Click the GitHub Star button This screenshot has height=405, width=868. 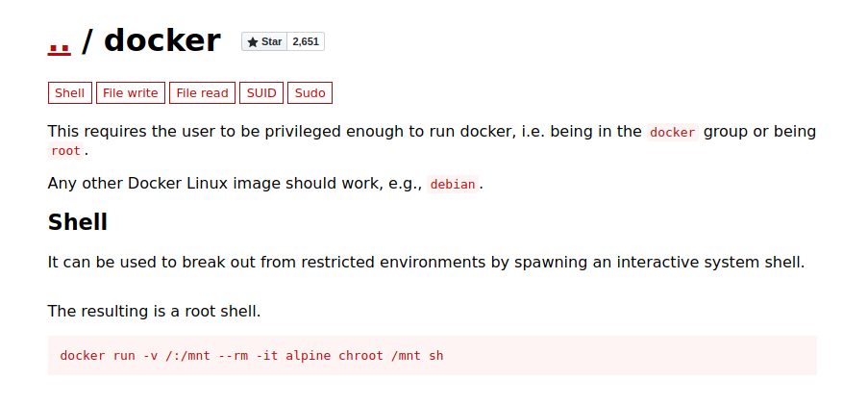pos(264,41)
